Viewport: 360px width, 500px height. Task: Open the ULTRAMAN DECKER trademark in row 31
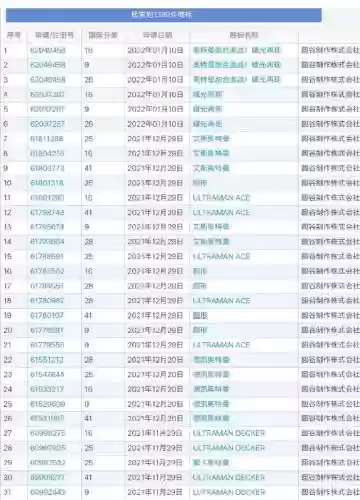[x=229, y=492]
